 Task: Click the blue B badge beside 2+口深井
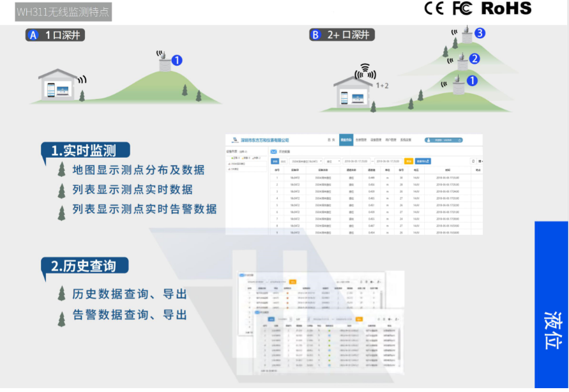click(315, 35)
